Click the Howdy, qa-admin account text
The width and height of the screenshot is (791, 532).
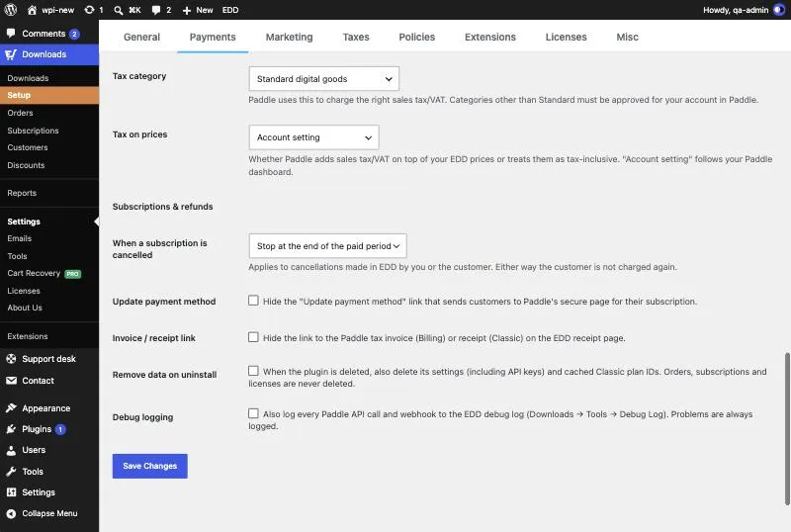pyautogui.click(x=736, y=10)
